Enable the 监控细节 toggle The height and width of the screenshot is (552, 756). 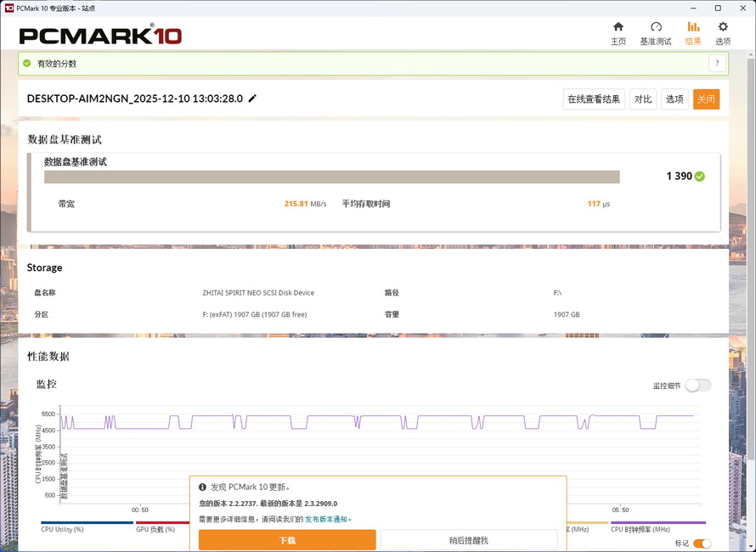click(x=698, y=385)
